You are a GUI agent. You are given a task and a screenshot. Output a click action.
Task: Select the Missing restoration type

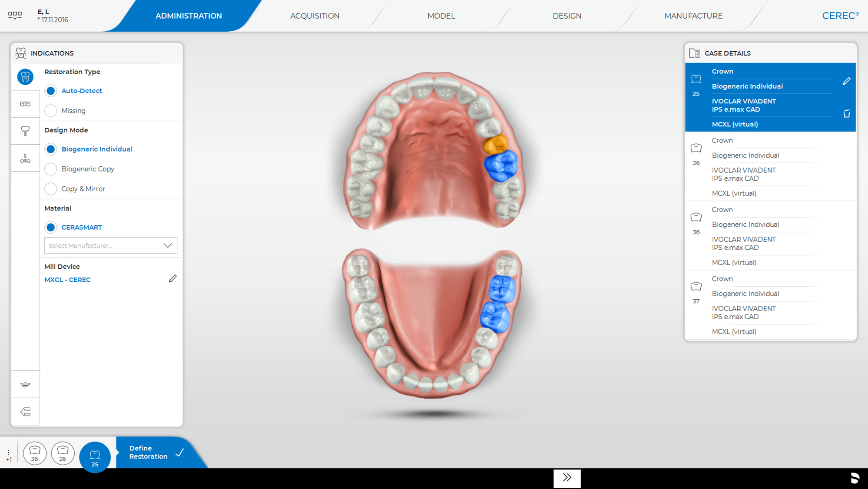click(x=51, y=111)
